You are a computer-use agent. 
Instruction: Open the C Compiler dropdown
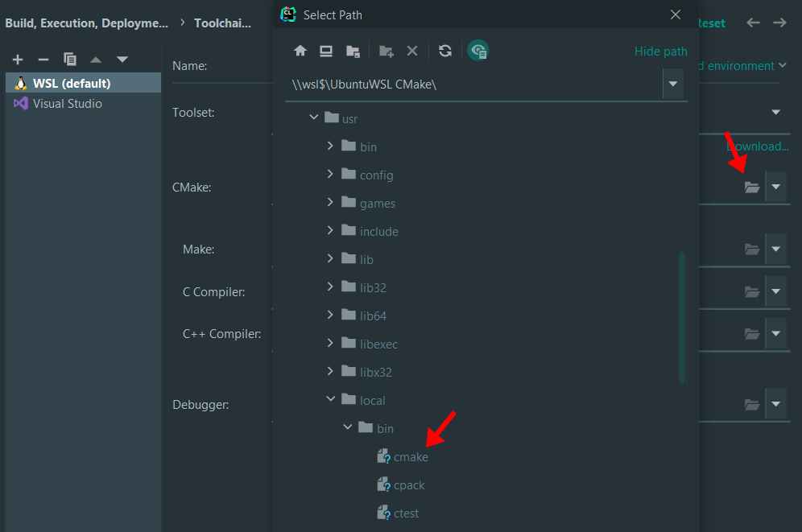tap(776, 291)
